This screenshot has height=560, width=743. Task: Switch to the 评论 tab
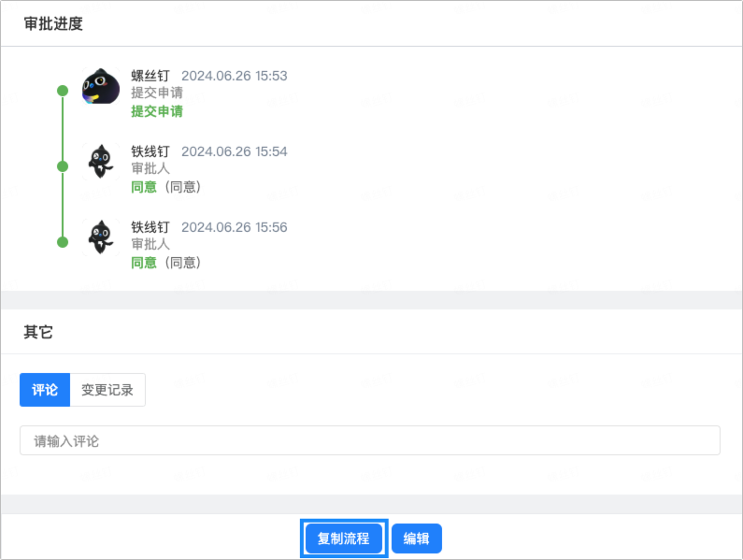click(x=45, y=390)
